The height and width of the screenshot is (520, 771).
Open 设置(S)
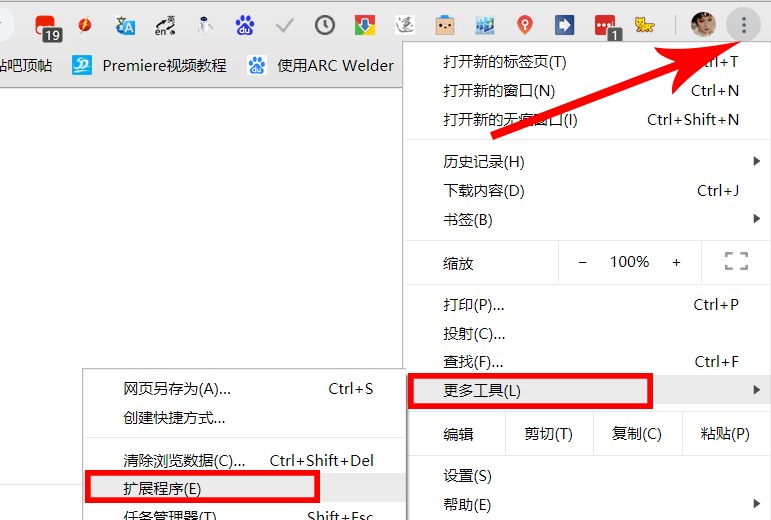click(587, 476)
